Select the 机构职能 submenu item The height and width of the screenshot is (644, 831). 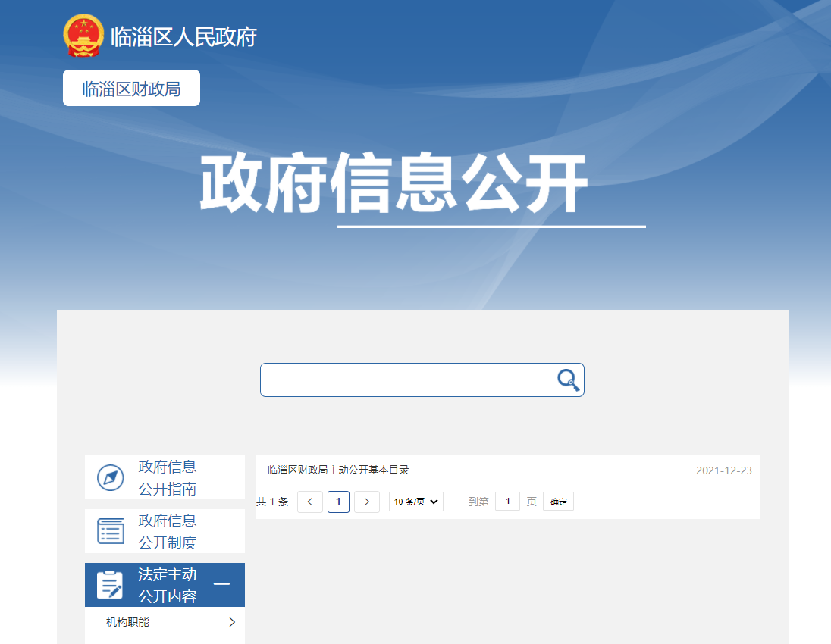click(x=128, y=622)
